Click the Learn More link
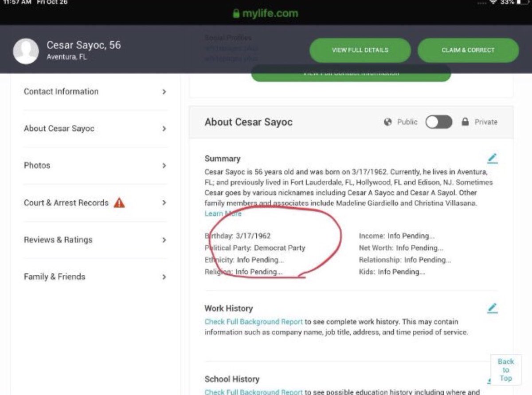The width and height of the screenshot is (532, 395). (x=223, y=214)
